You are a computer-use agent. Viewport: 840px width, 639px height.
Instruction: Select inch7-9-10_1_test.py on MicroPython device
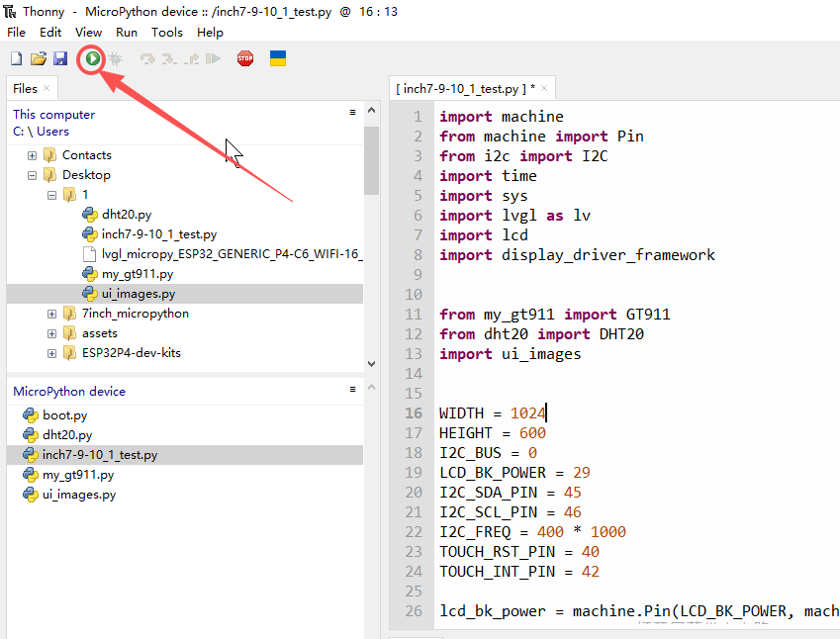tap(185, 455)
